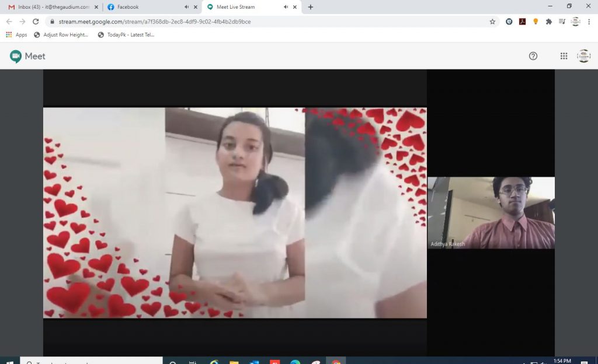The width and height of the screenshot is (598, 364).
Task: Open the media control playlist icon
Action: tap(562, 22)
